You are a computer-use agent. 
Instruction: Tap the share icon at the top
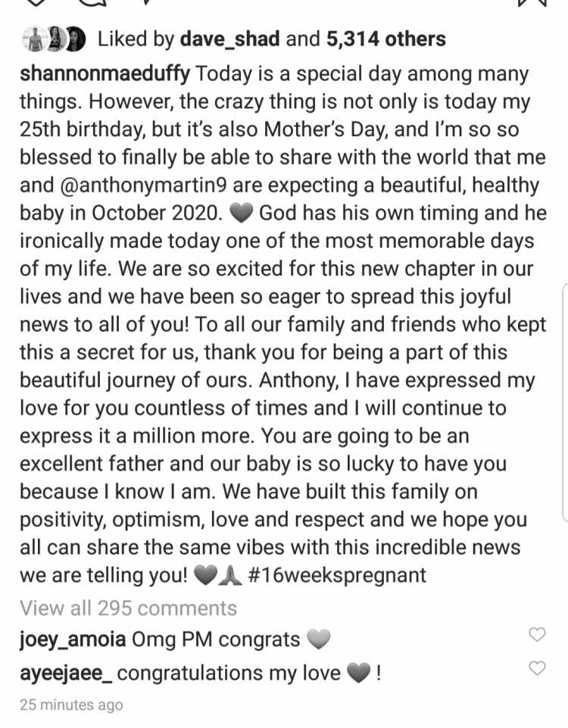click(146, 2)
